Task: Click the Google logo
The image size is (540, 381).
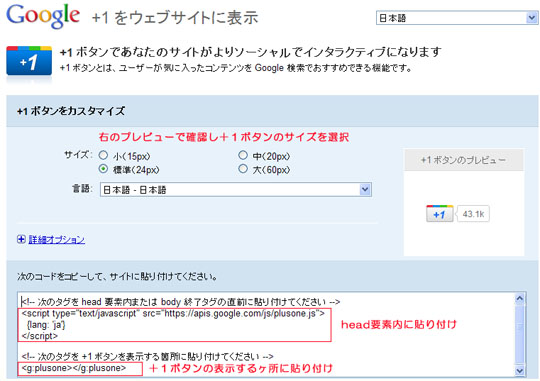Action: point(43,16)
